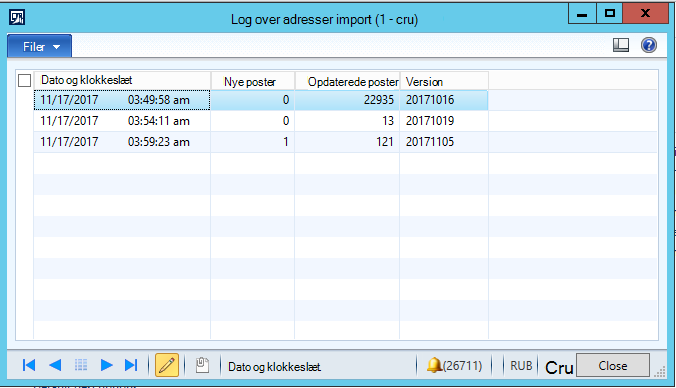Click the view layout icon
This screenshot has width=676, height=388.
pyautogui.click(x=621, y=45)
